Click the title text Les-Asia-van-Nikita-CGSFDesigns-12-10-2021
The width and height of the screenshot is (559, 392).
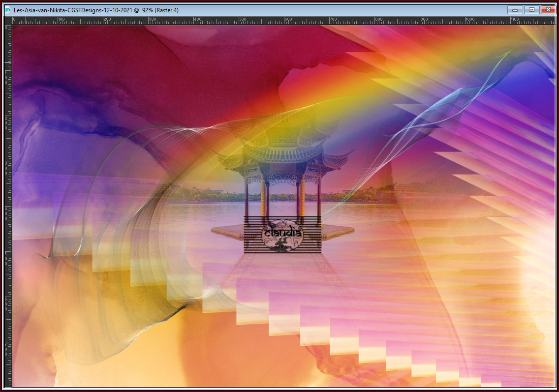[x=73, y=10]
